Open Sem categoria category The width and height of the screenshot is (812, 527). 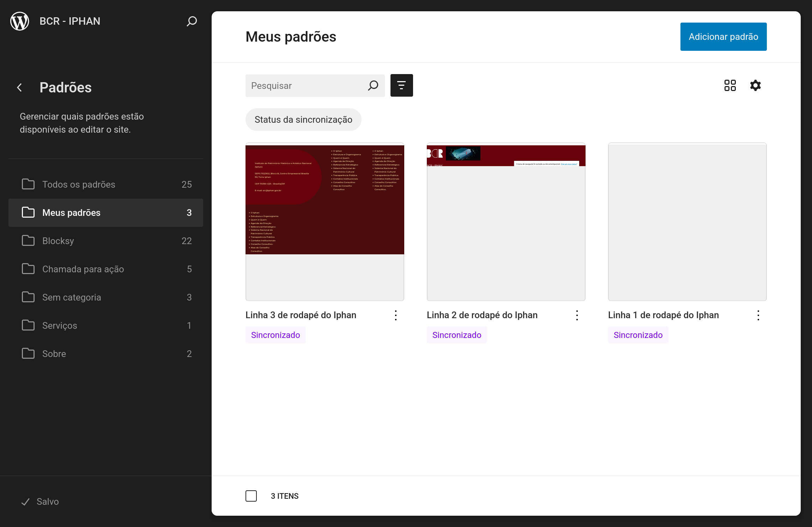click(x=106, y=297)
